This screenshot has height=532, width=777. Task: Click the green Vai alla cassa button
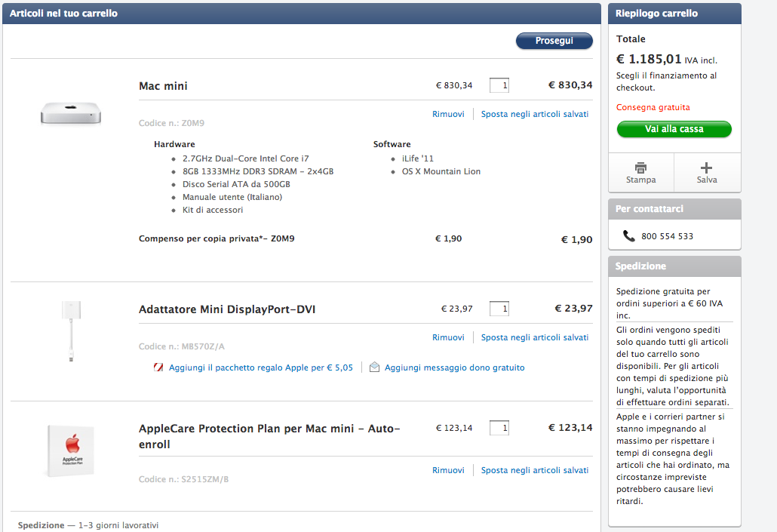tap(674, 129)
